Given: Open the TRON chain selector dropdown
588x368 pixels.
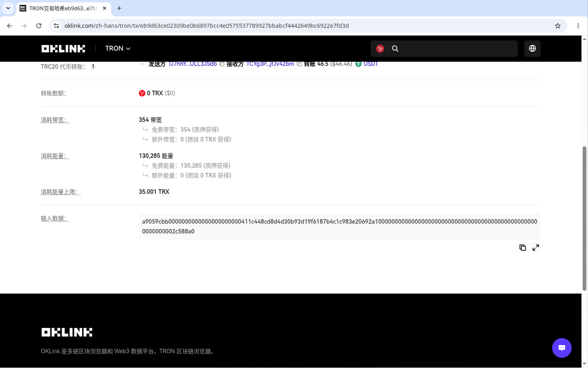Looking at the screenshot, I should [118, 48].
